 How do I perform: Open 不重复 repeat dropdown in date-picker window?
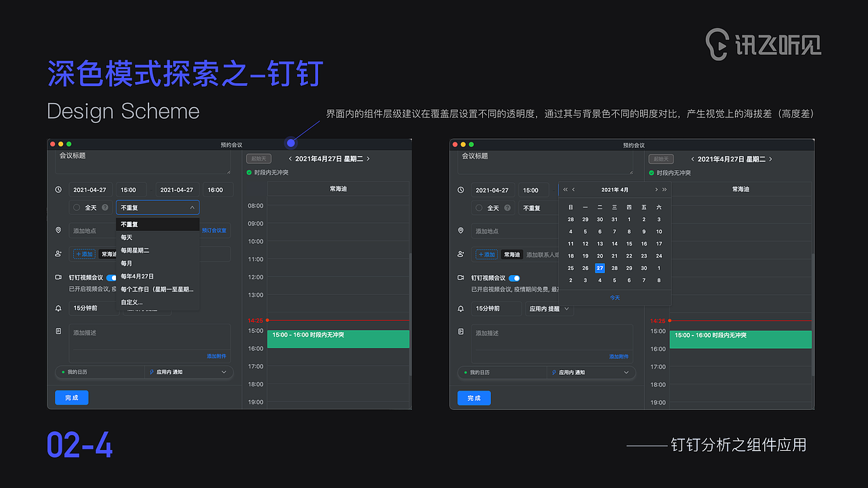pos(538,207)
